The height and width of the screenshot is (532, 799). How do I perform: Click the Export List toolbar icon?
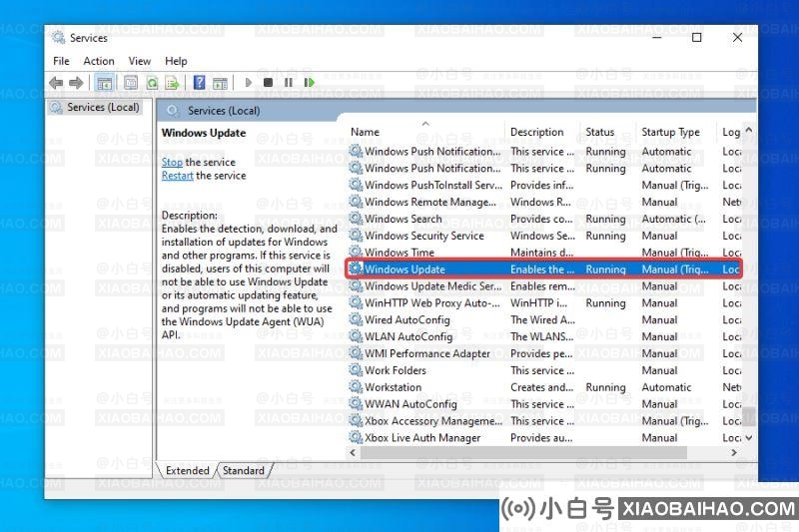[172, 83]
